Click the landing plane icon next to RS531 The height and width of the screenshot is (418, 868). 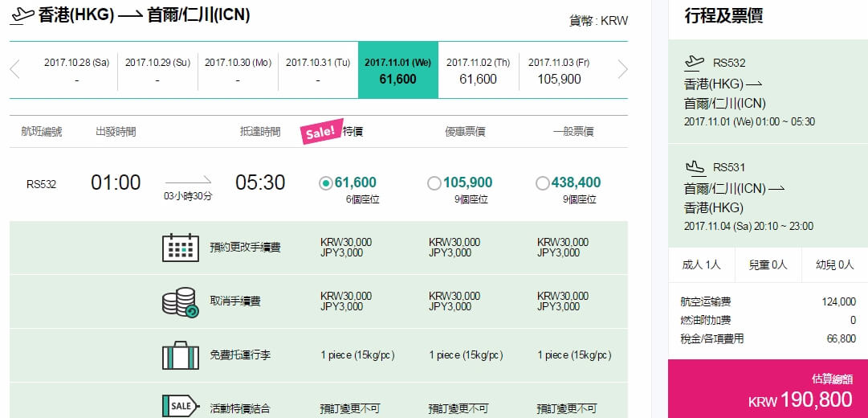(695, 166)
